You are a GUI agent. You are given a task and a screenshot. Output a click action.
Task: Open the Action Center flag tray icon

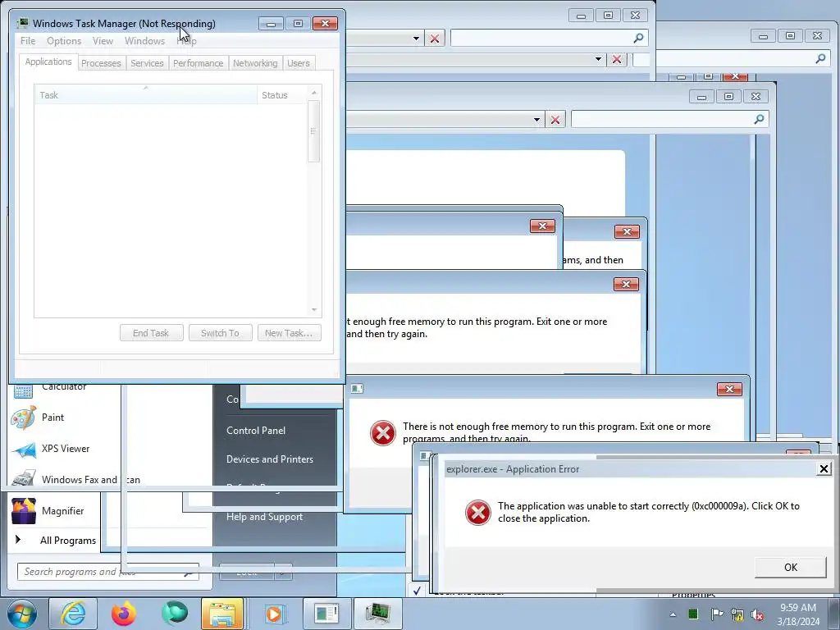[x=717, y=614]
